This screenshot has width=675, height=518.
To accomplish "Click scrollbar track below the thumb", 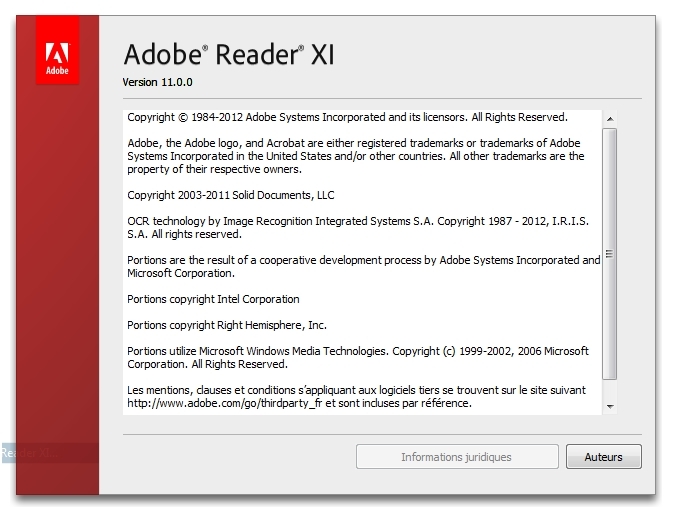I will pos(610,390).
